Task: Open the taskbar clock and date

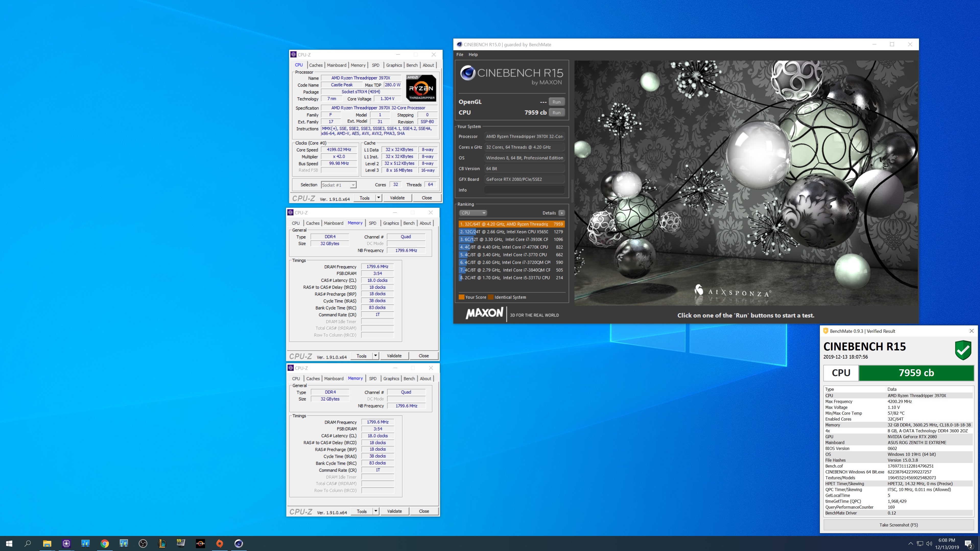Action: coord(947,544)
